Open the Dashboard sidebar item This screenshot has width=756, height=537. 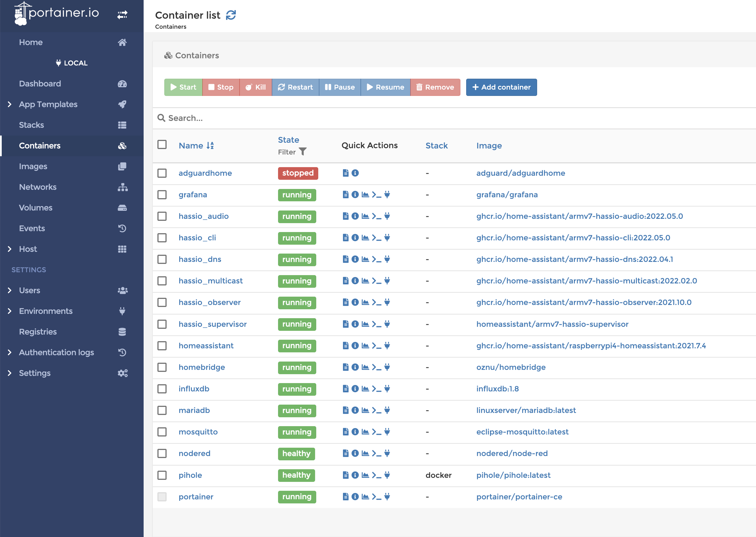pyautogui.click(x=72, y=84)
